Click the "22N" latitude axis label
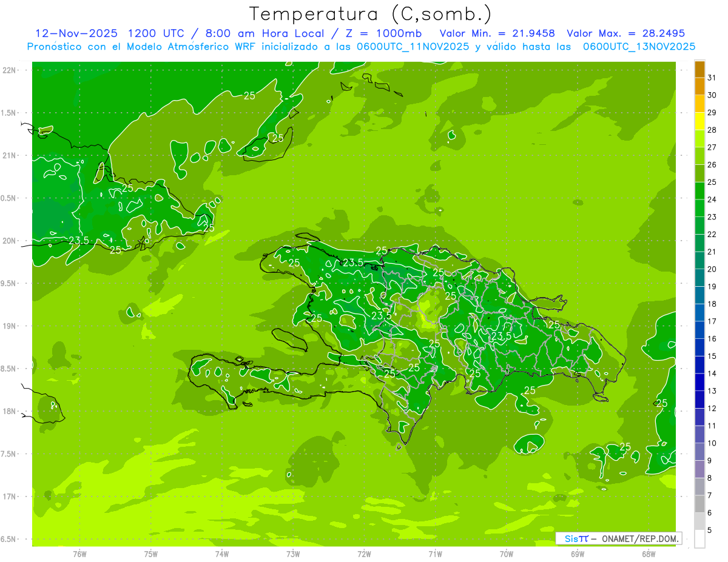The width and height of the screenshot is (728, 562). click(8, 70)
